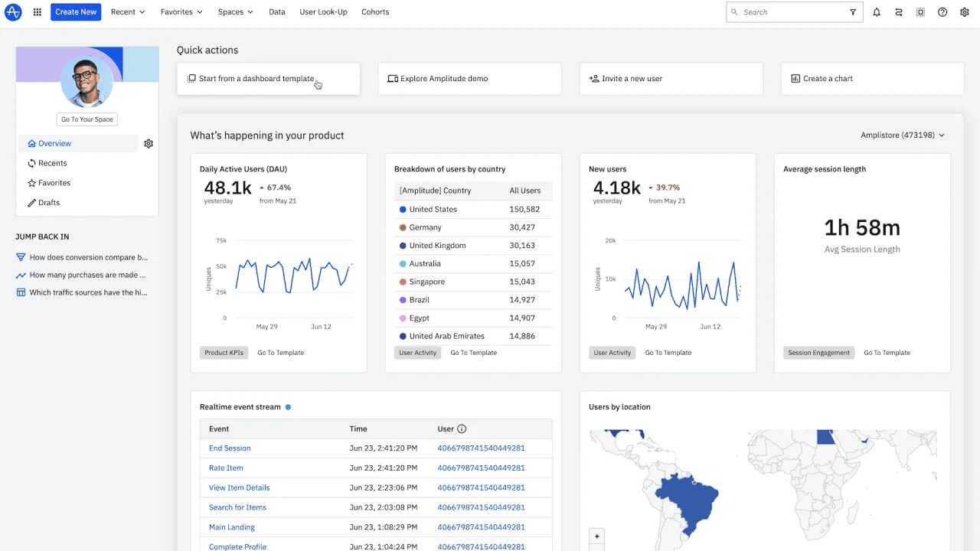Open settings gear in top bar
980x551 pixels.
[965, 12]
